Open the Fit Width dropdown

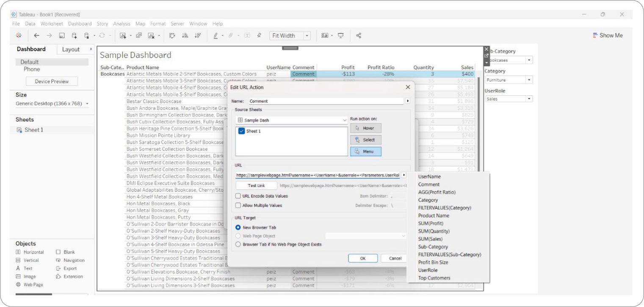coord(290,36)
